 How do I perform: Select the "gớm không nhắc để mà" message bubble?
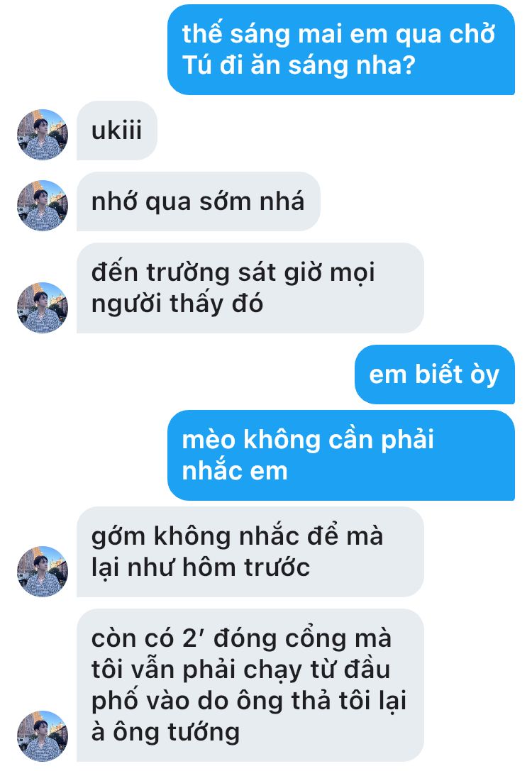250,552
